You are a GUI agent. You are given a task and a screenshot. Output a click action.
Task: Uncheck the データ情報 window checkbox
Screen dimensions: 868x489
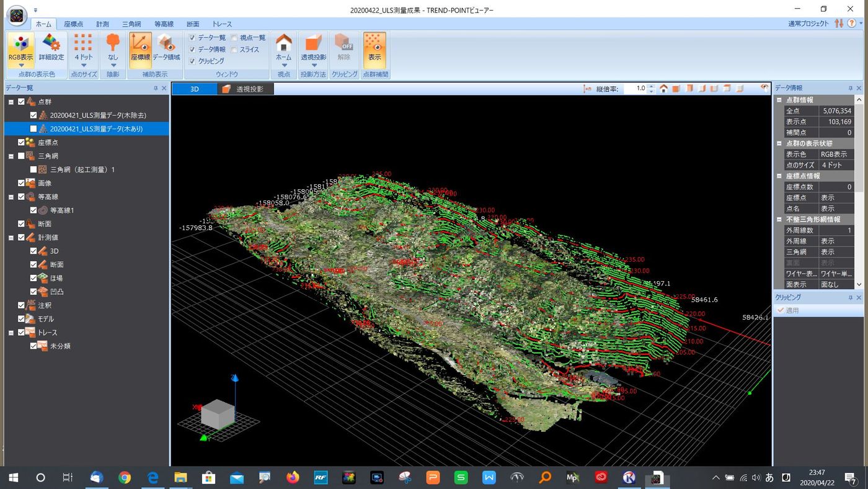192,49
